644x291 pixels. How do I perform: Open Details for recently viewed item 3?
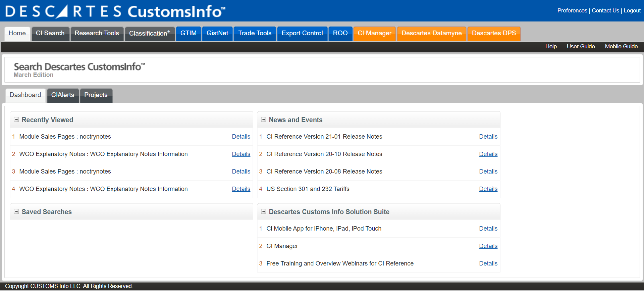[x=241, y=172]
